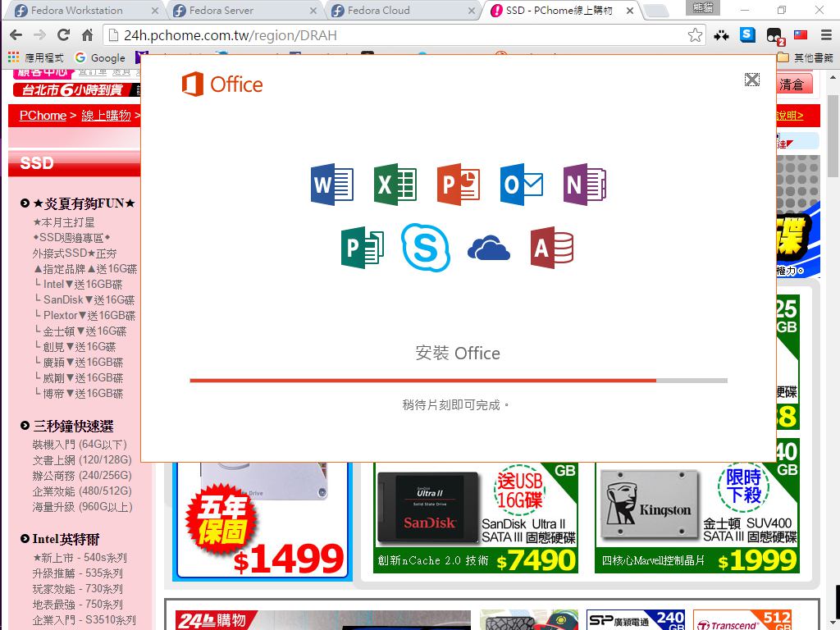Click the Office logo in installer header
This screenshot has width=840, height=630.
coord(222,84)
